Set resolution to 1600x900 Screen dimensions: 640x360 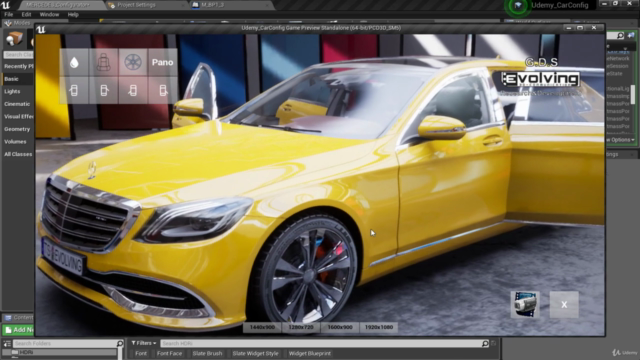coord(340,327)
